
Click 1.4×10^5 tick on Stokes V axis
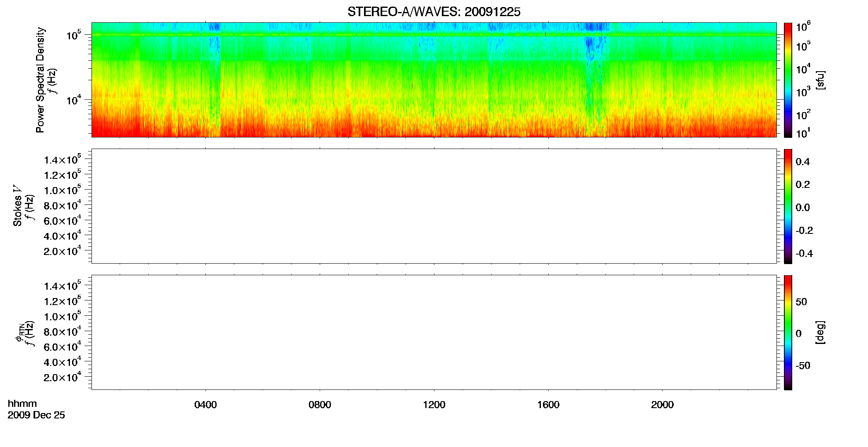[63, 159]
